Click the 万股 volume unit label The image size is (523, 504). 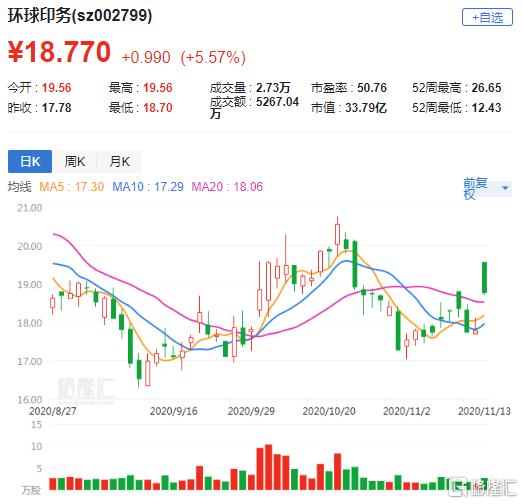tap(31, 490)
